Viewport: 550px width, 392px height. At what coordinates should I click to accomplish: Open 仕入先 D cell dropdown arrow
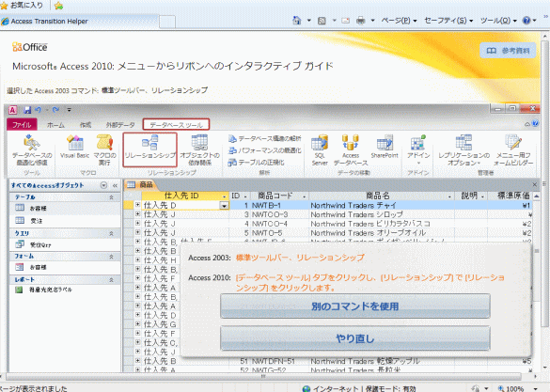(x=224, y=206)
